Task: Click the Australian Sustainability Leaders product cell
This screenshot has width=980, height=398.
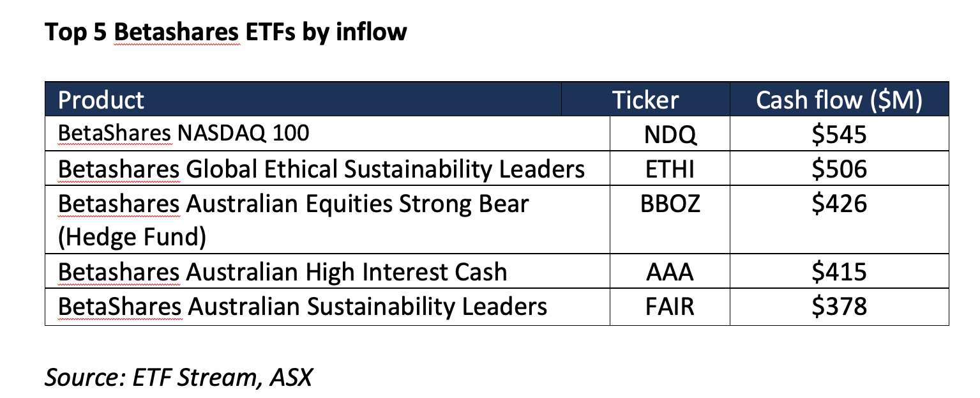Action: tap(303, 307)
